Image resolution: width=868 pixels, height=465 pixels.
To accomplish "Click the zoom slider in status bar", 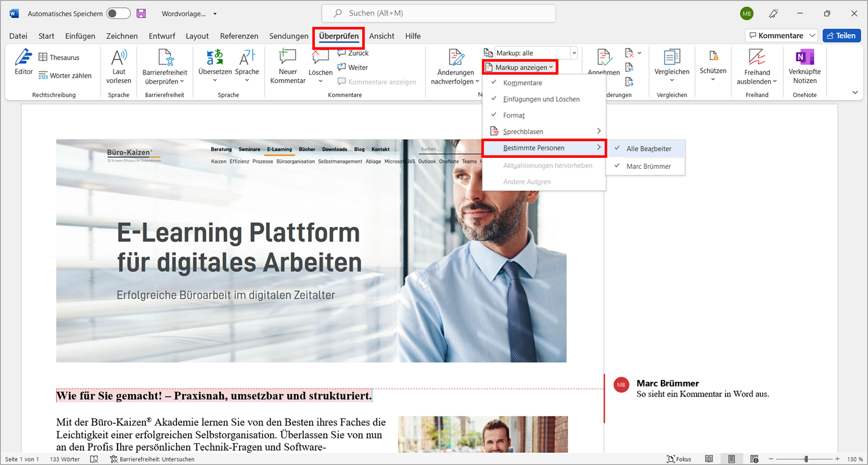I will point(806,459).
